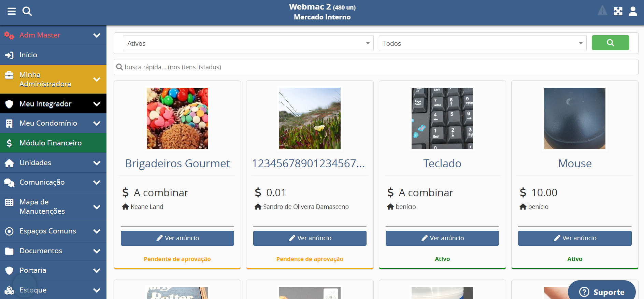Open Portaria in the sidebar
The width and height of the screenshot is (644, 299).
(x=33, y=270)
